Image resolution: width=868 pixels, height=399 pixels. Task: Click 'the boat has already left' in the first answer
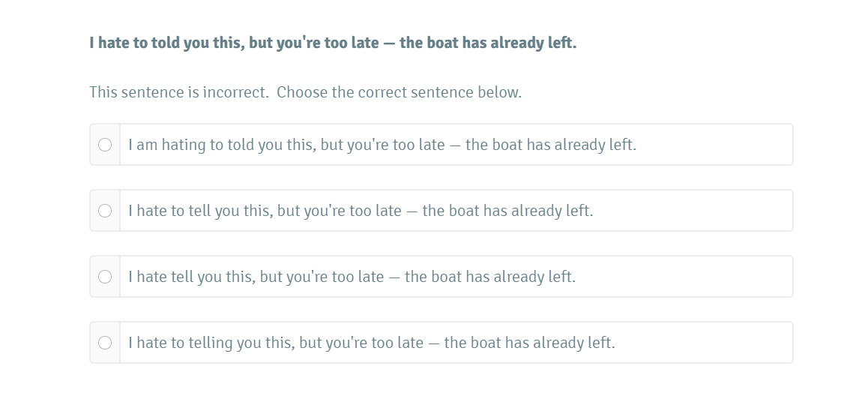pyautogui.click(x=551, y=145)
